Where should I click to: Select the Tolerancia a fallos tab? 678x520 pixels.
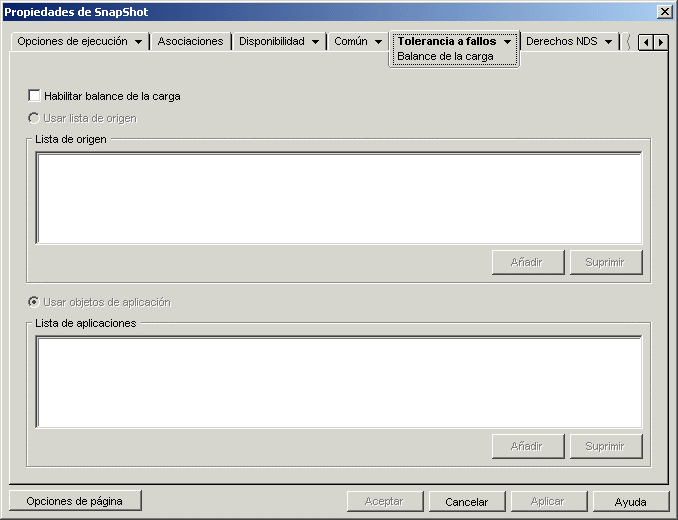click(447, 41)
